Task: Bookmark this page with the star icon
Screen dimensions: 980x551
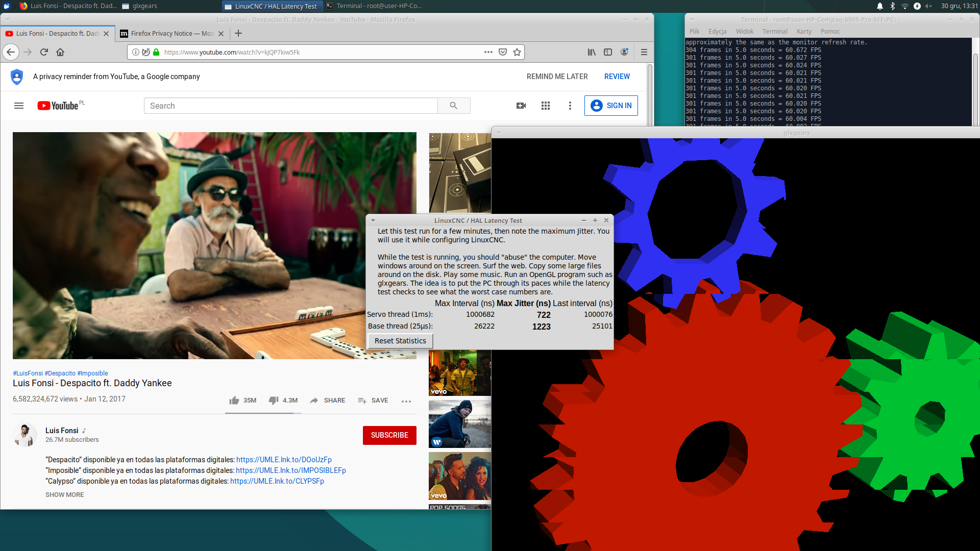Action: [x=517, y=52]
